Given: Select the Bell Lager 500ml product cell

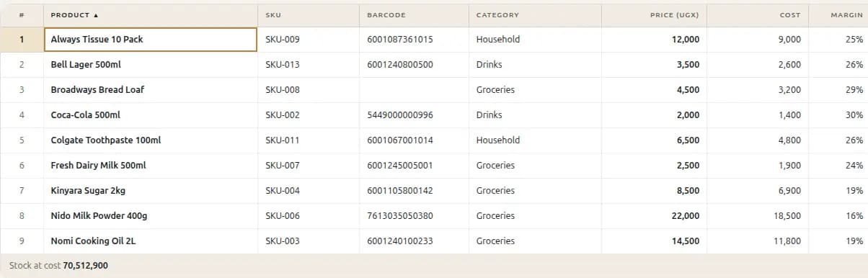Looking at the screenshot, I should click(151, 65).
